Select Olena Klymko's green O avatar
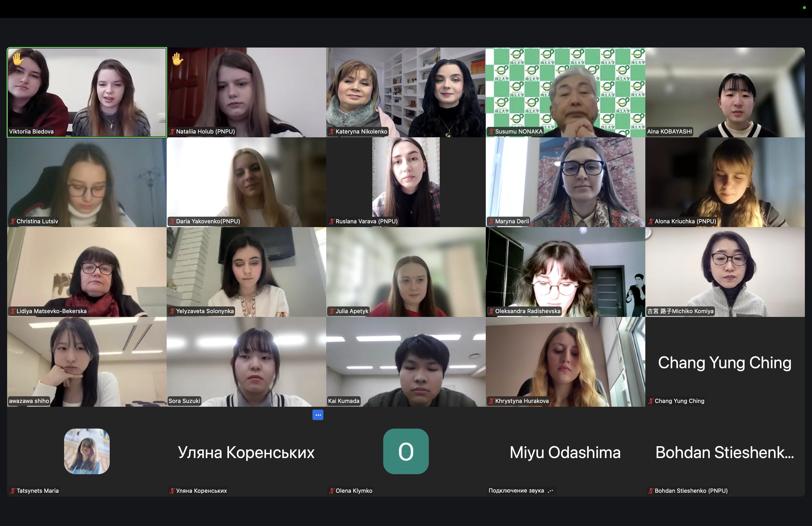This screenshot has width=812, height=526. 406,451
